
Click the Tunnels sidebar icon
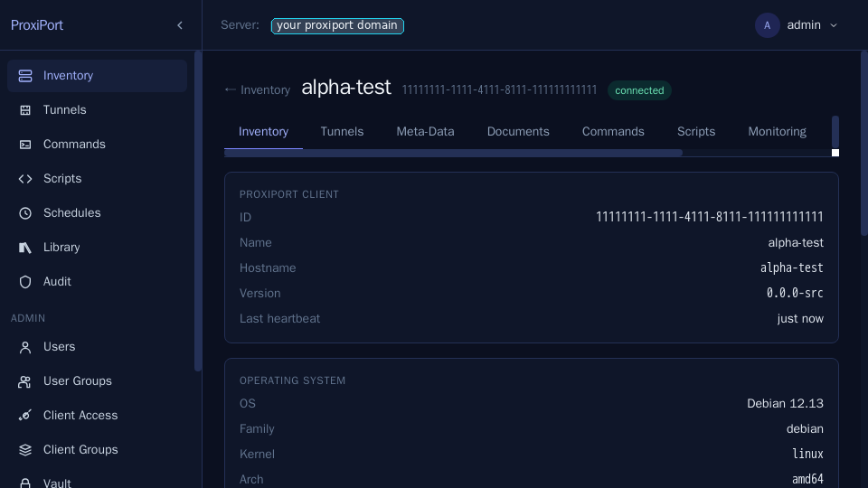[x=25, y=110]
